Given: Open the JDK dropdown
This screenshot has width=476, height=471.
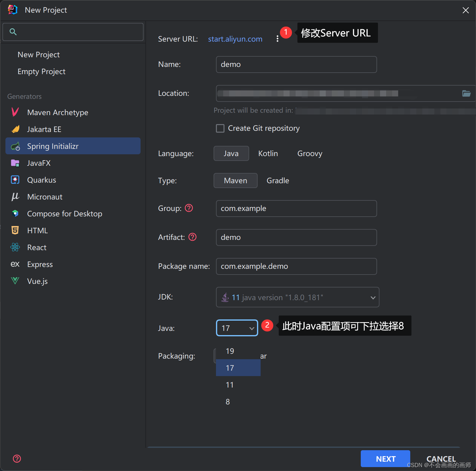Looking at the screenshot, I should click(297, 297).
